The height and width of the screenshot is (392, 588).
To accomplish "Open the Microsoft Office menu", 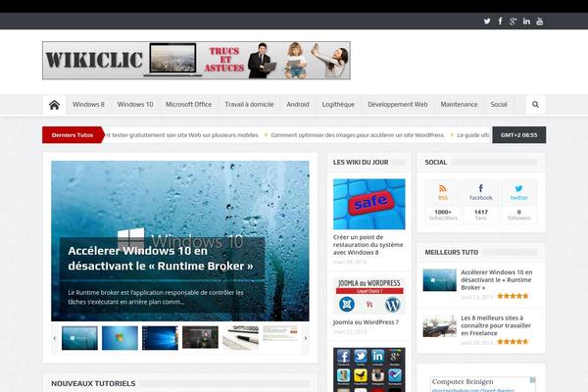I will pos(188,104).
